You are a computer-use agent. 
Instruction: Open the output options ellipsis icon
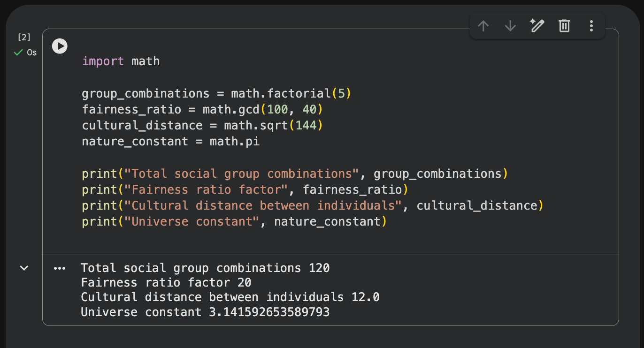(x=60, y=268)
